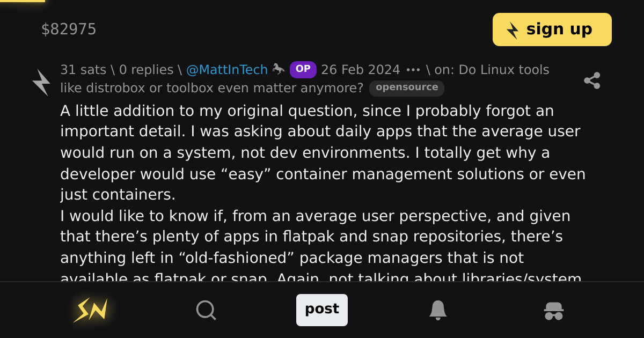This screenshot has width=644, height=338.
Task: Open the share options for this post
Action: pyautogui.click(x=592, y=80)
